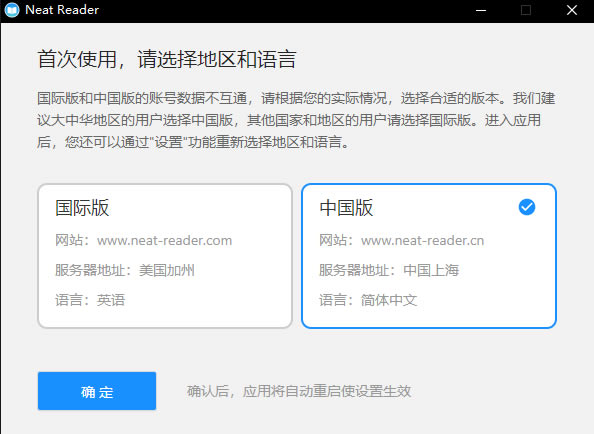This screenshot has width=594, height=434.
Task: Click the blue checkmark on 中国版 card
Action: pyautogui.click(x=527, y=207)
